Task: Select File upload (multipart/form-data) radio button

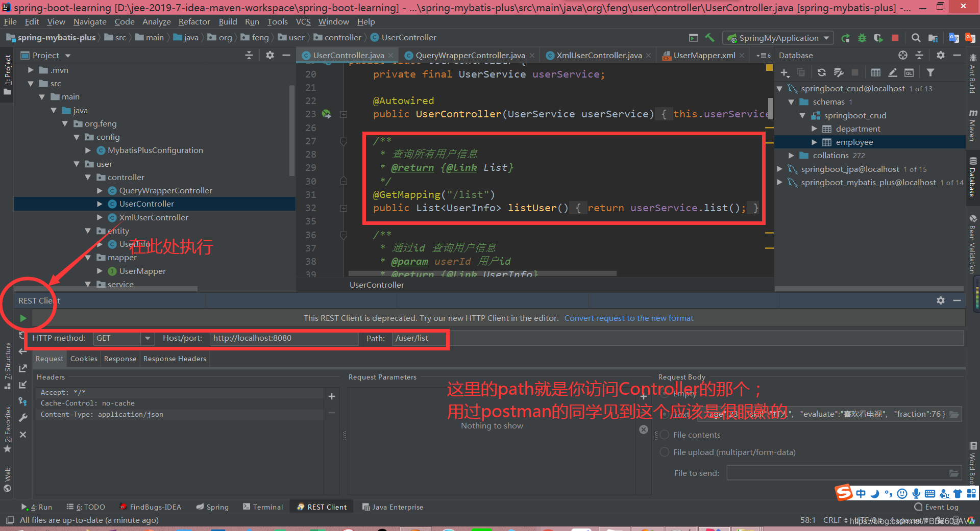Action: [665, 452]
